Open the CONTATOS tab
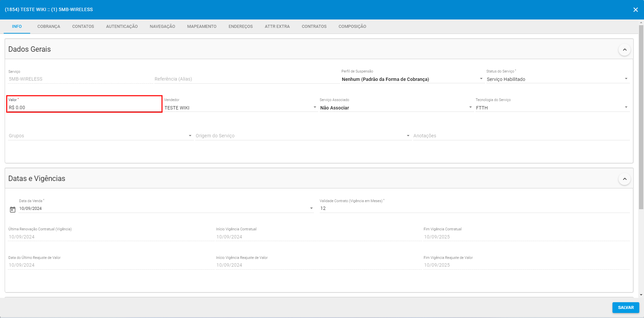The height and width of the screenshot is (318, 644). click(x=83, y=27)
